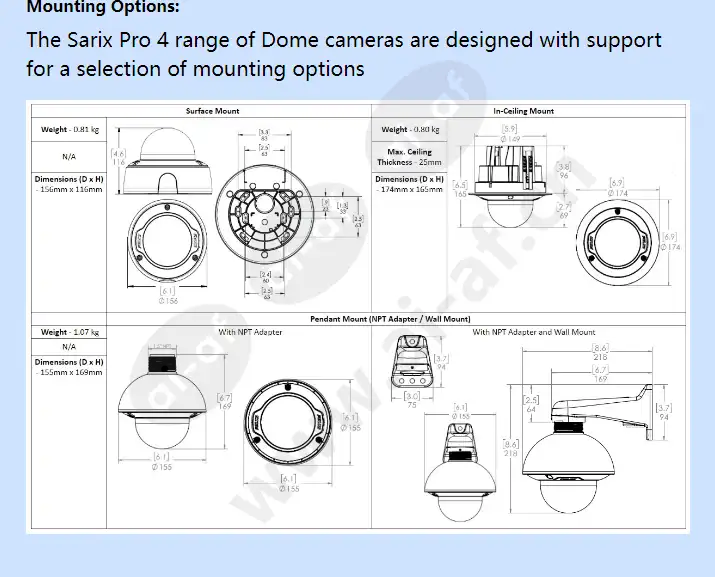Click the With NPT Adapter label
Viewport: 715px width, 577px height.
[x=250, y=332]
